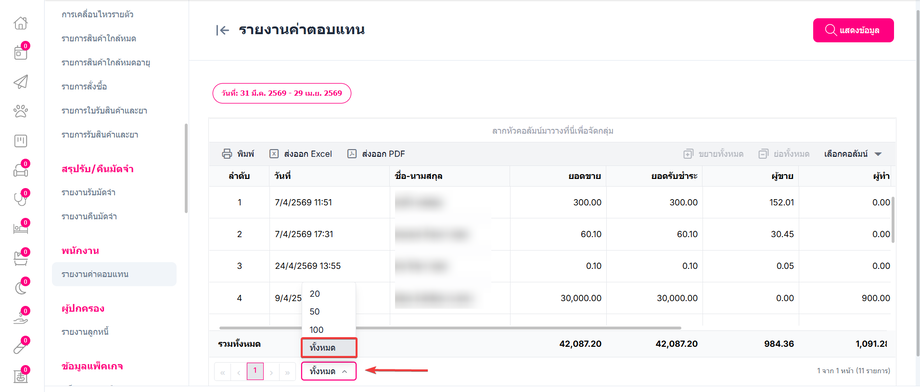The height and width of the screenshot is (392, 920).
Task: Open รายการสินค้าใกล้หมดอายุ in side menu
Action: [x=106, y=62]
